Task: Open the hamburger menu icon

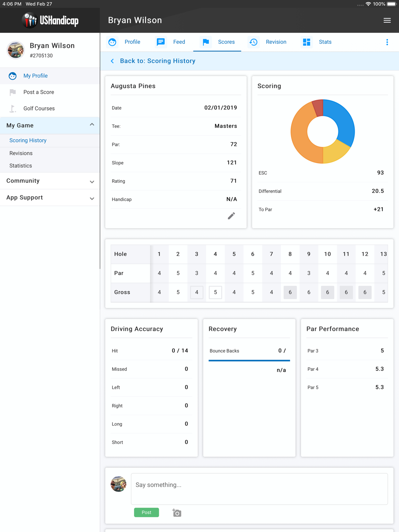Action: (387, 20)
